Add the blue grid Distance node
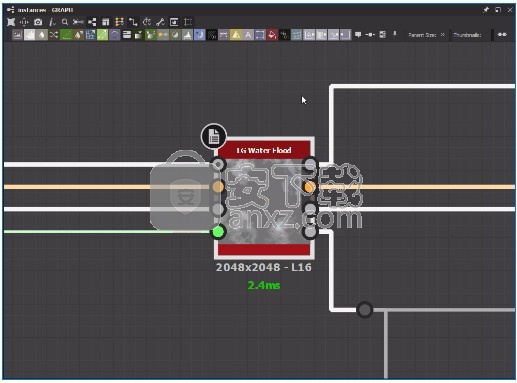Viewport: 517px width, 383px height. (90, 35)
